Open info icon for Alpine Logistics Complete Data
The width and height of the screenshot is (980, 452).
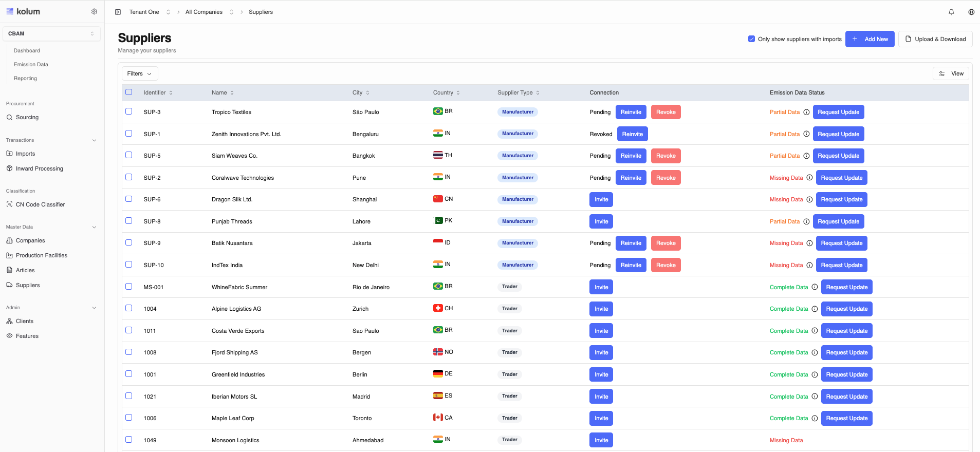click(815, 309)
